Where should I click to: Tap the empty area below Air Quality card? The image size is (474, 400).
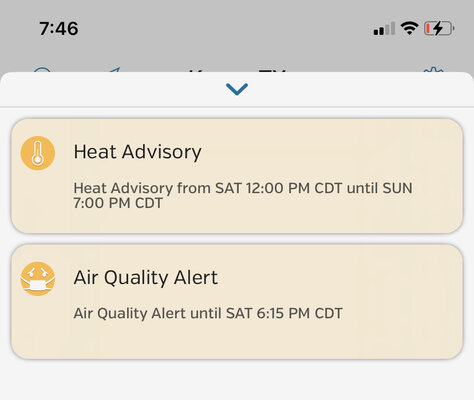(237, 380)
